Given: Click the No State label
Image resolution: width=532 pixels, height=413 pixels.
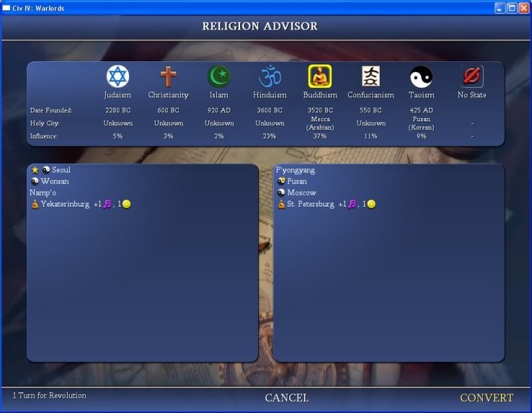Looking at the screenshot, I should [x=472, y=95].
